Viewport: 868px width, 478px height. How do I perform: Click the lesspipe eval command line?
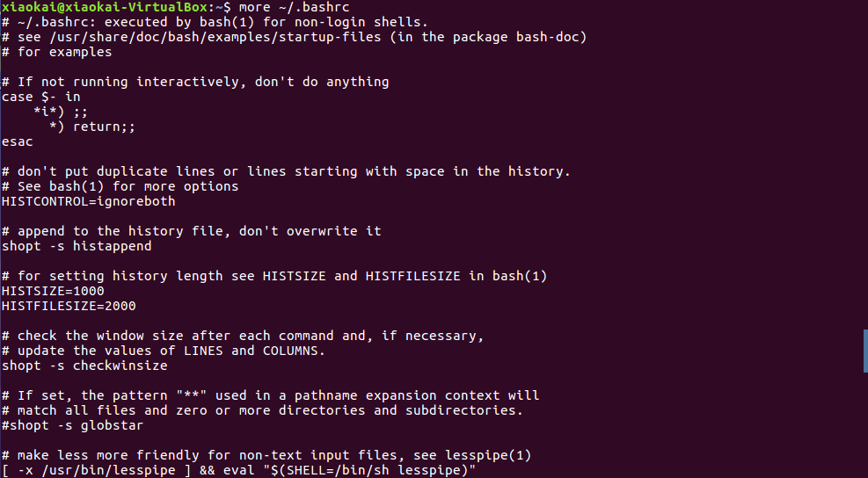coord(237,470)
